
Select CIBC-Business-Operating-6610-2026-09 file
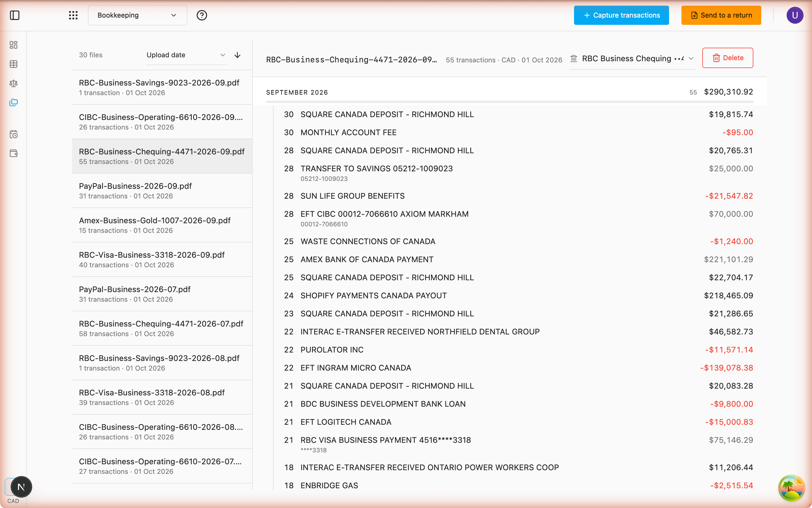162,122
